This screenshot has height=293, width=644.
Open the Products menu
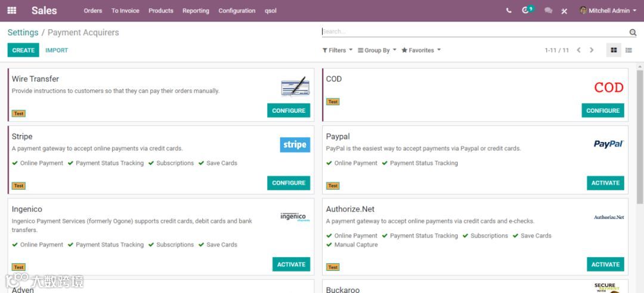click(161, 11)
